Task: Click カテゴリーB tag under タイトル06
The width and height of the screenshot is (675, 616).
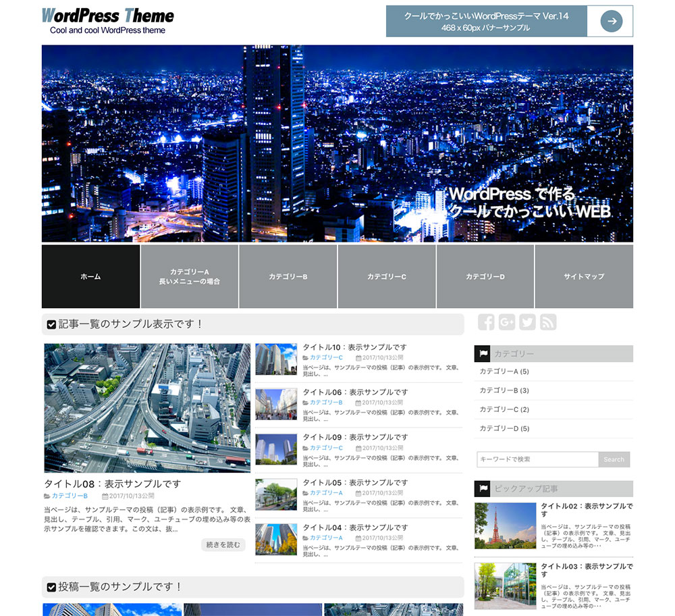Action: coord(326,403)
